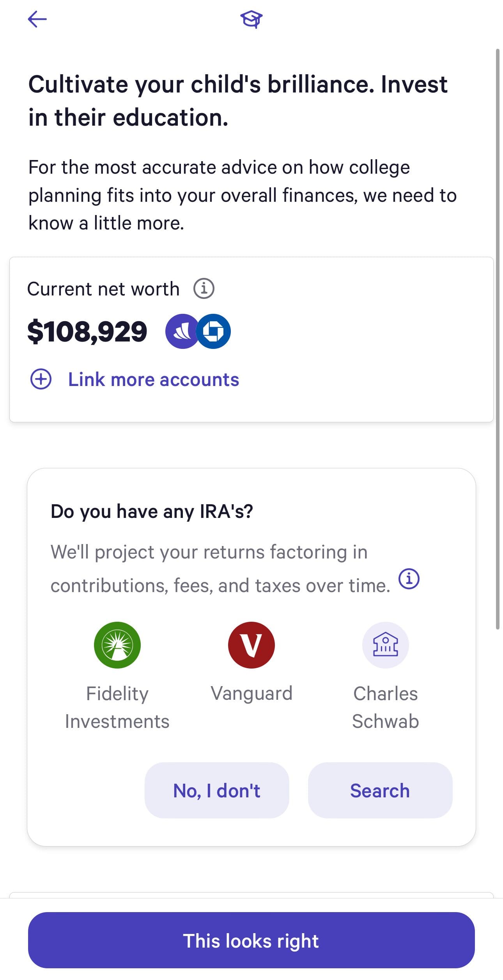
Task: Tap the Fidelity Investments label
Action: (117, 707)
